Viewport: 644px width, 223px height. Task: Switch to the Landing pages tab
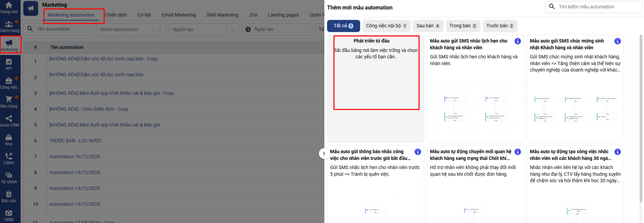(283, 15)
